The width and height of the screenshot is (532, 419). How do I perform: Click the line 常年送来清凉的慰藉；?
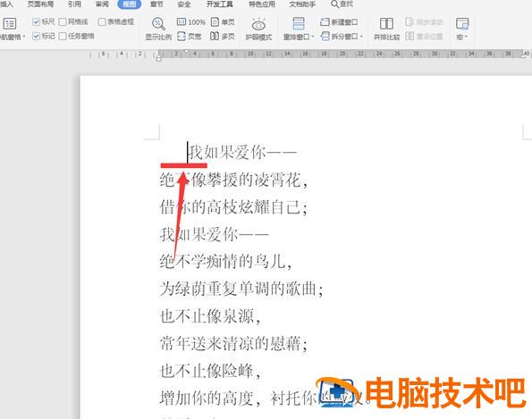(233, 343)
